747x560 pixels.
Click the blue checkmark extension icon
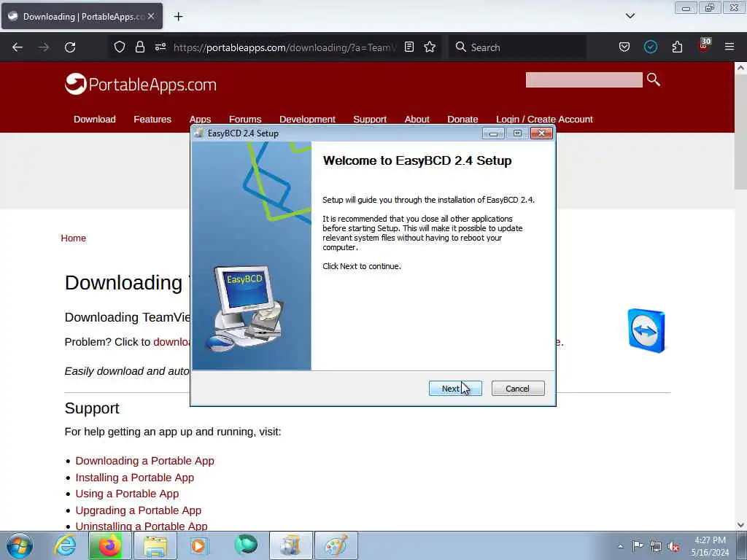650,47
